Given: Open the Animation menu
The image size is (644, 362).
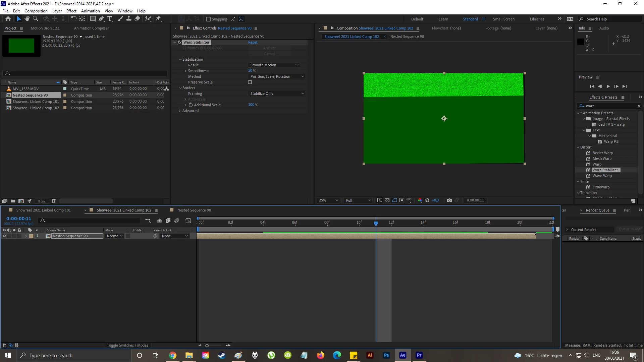Looking at the screenshot, I should point(90,11).
